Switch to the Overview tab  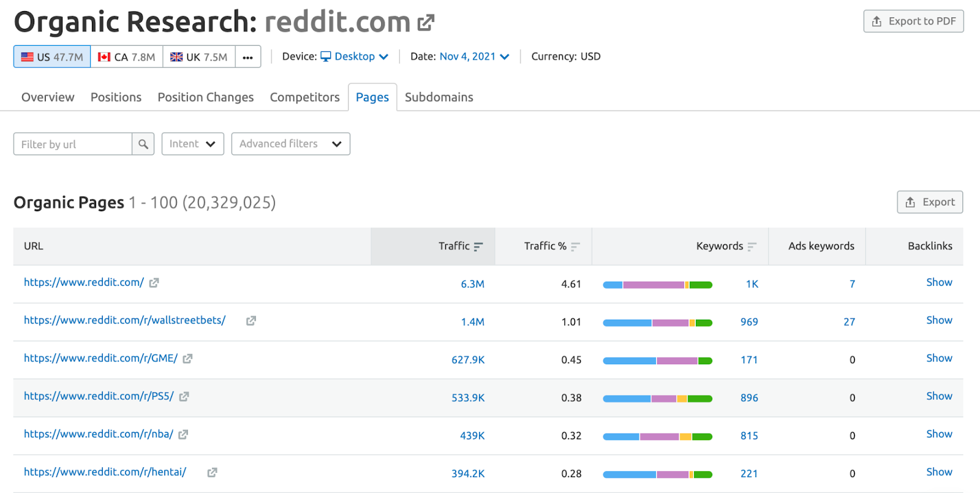point(48,97)
